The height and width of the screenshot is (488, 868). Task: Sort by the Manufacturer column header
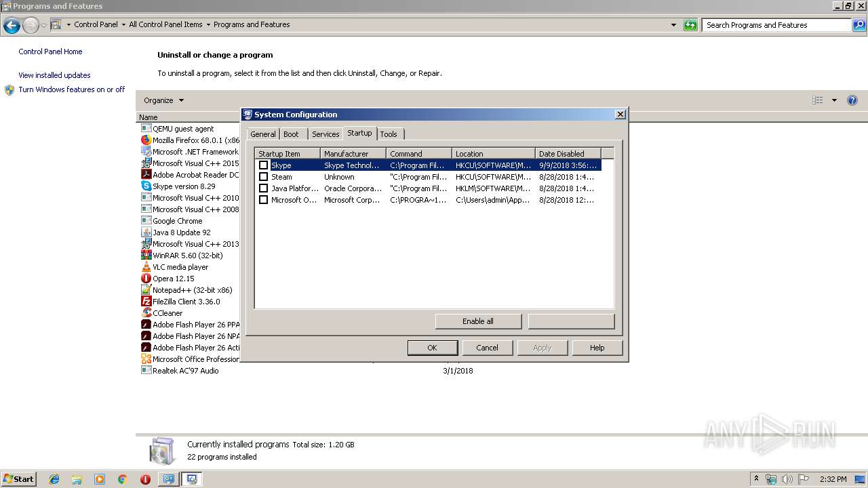click(353, 154)
